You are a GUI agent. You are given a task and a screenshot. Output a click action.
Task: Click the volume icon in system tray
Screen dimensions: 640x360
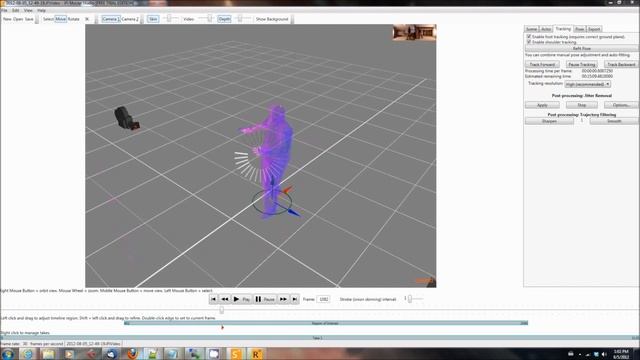[604, 354]
